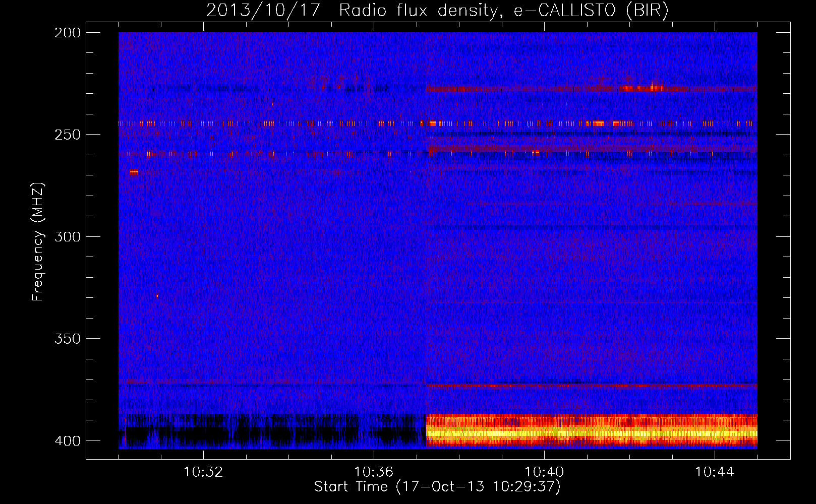Click the 300 frequency tick label
This screenshot has height=504, width=816.
[x=68, y=236]
